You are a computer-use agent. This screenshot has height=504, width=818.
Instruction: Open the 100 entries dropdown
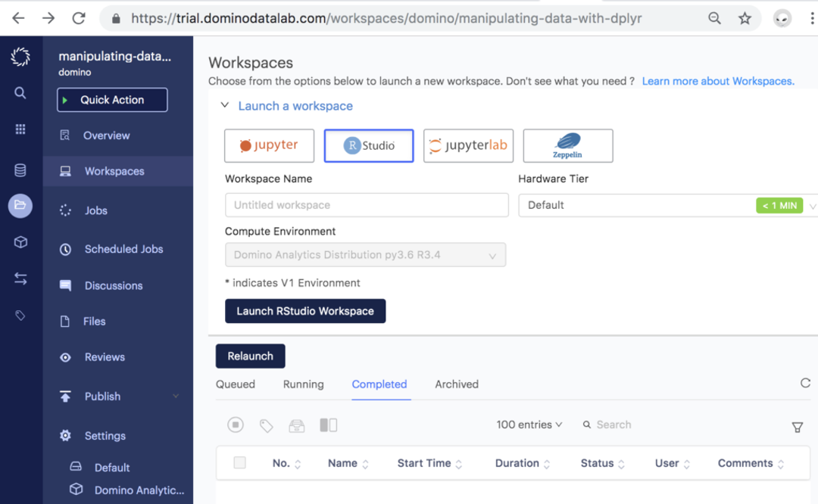(x=529, y=425)
